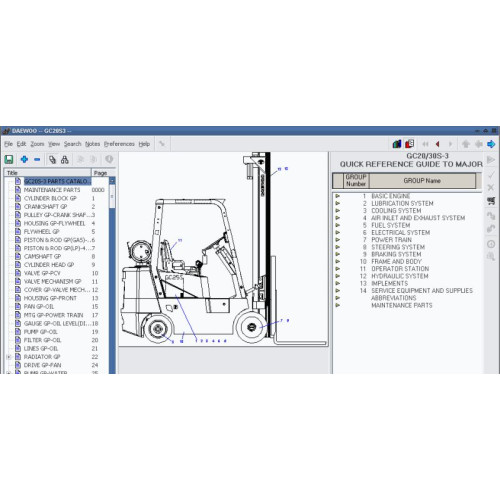This screenshot has height=500, width=500.
Task: Click the gray right-arrow next page icon
Action: click(x=450, y=144)
